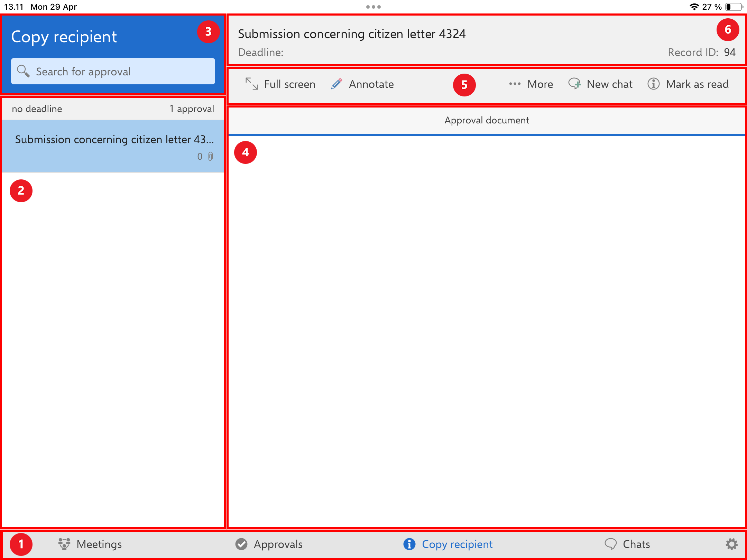Click the New chat bubble icon

point(574,84)
